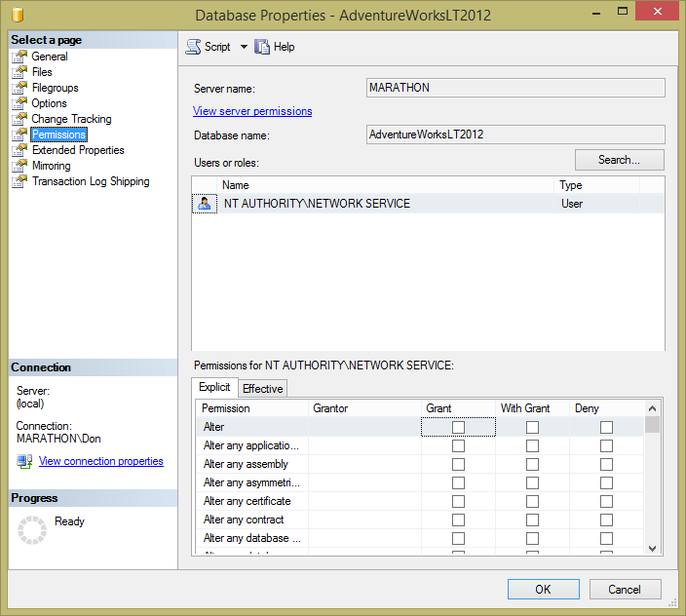Screen dimensions: 686x616
Task: Tick Grant for Alter any asymmetric key
Action: point(458,482)
